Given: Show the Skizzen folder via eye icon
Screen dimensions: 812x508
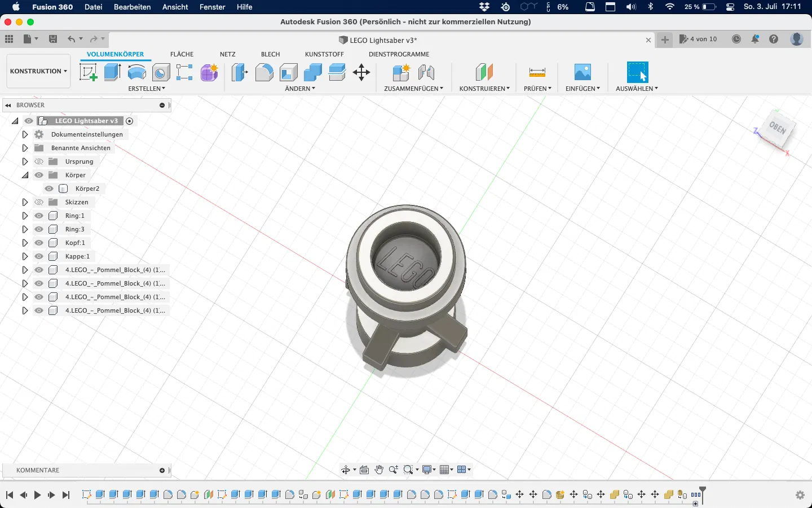Looking at the screenshot, I should 39,202.
